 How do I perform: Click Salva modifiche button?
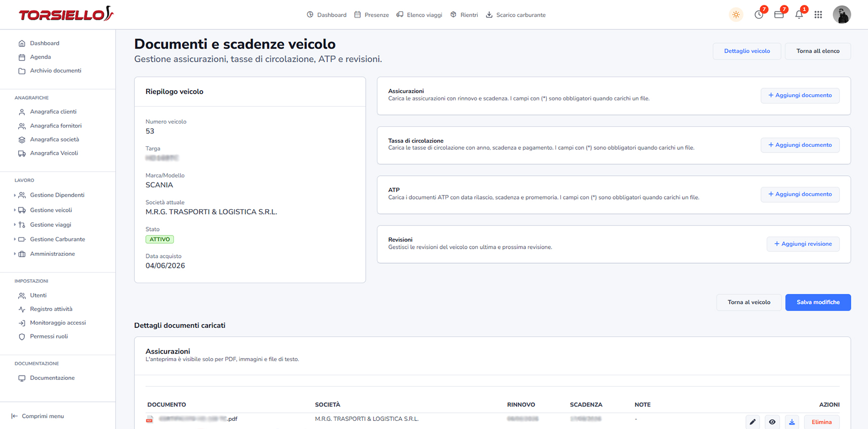coord(818,302)
